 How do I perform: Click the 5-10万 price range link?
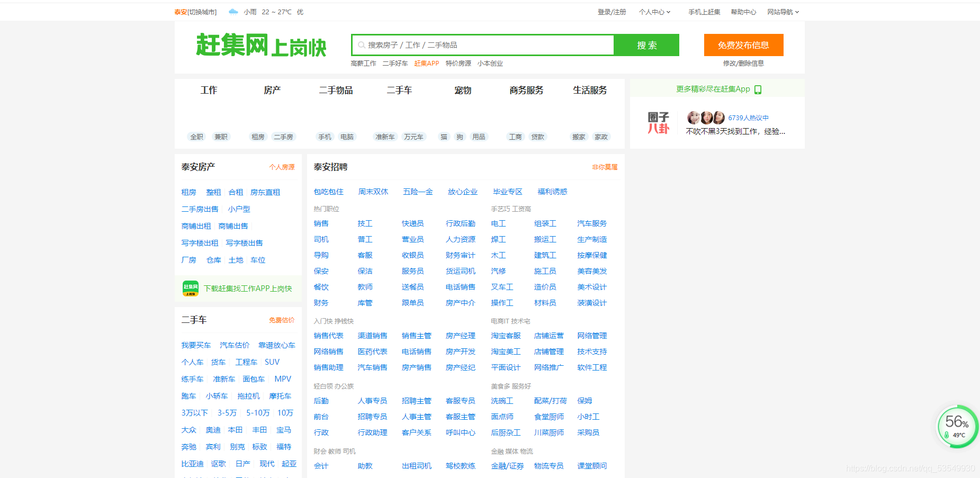pos(258,413)
